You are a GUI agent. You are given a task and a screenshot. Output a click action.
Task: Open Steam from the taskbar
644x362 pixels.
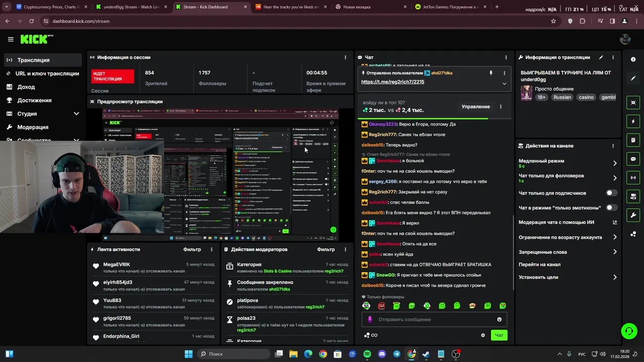coord(426,354)
